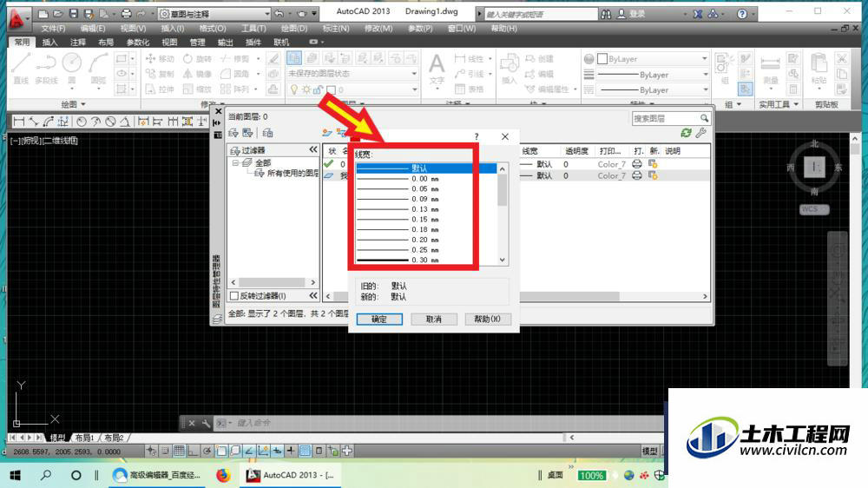Click the ByLayer color swatch box
This screenshot has height=488, width=868.
pyautogui.click(x=602, y=59)
